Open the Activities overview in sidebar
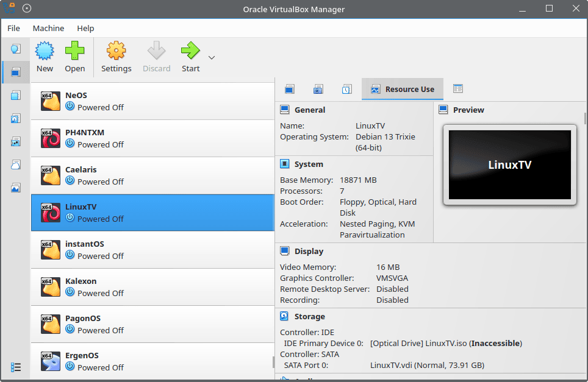Image resolution: width=588 pixels, height=382 pixels. [x=16, y=188]
